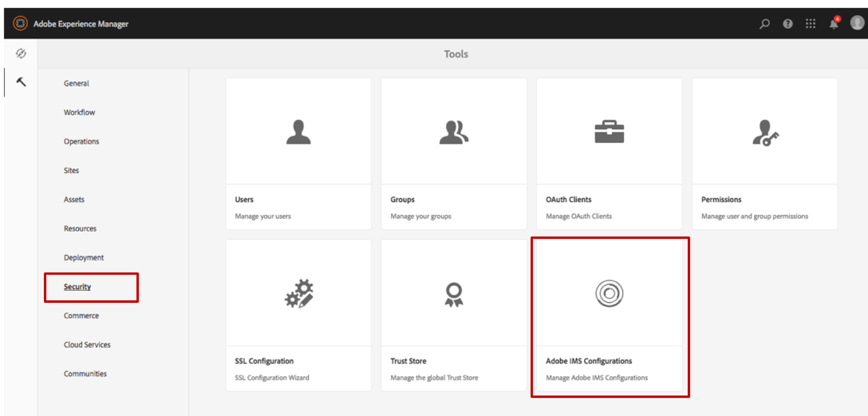Click the Users person icon

tap(299, 132)
